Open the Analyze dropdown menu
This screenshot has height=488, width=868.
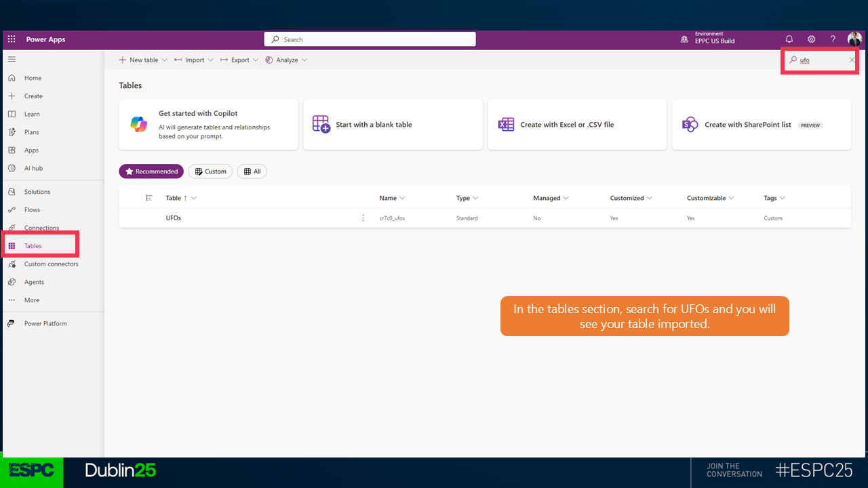[x=286, y=60]
